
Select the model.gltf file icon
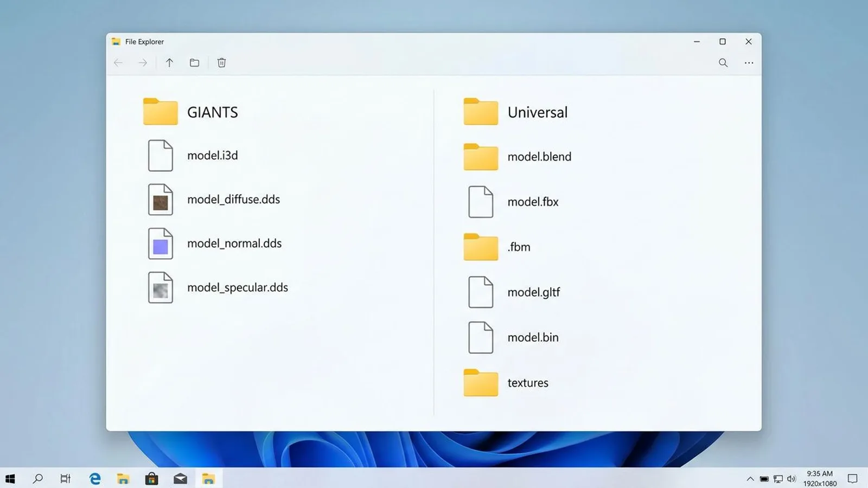click(x=481, y=292)
